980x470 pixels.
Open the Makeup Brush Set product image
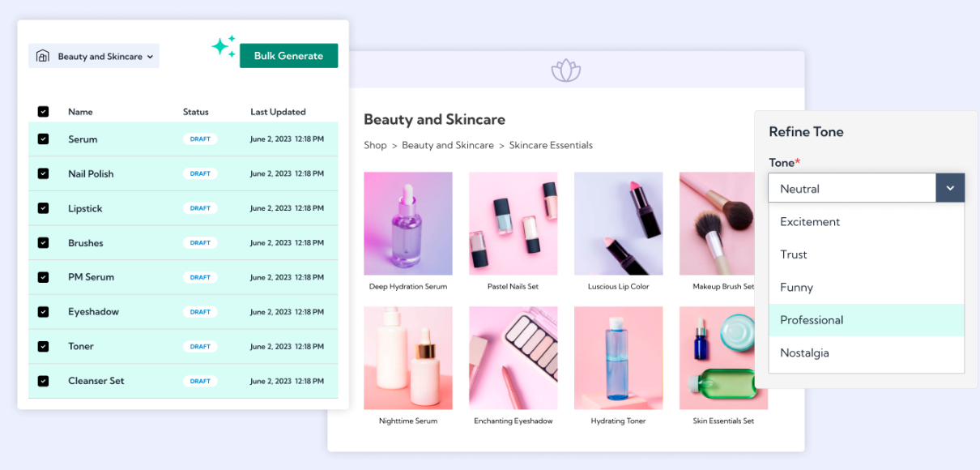pyautogui.click(x=717, y=223)
